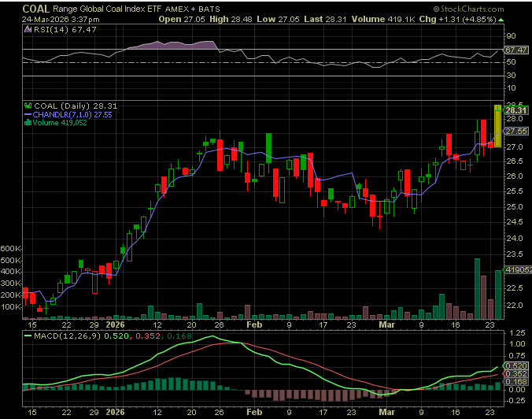532x419 pixels.
Task: Click the 0.168 tag on the MACD right axis
Action: (x=516, y=382)
